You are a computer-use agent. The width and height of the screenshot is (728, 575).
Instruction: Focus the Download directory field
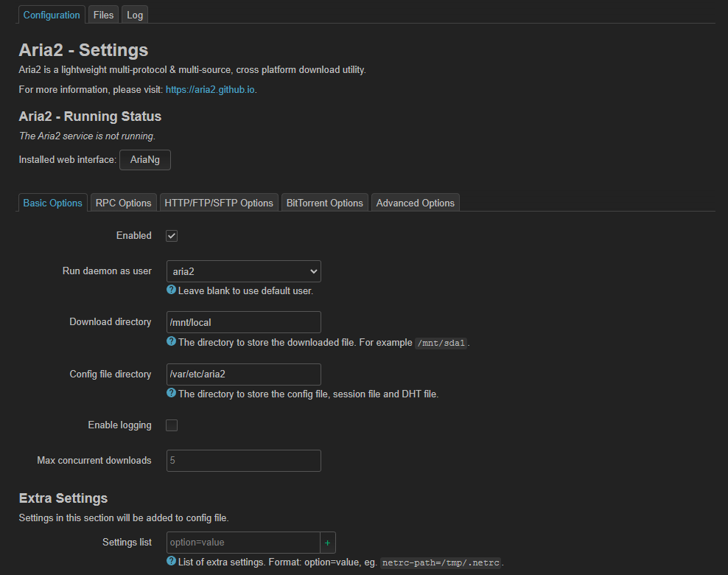click(x=244, y=322)
